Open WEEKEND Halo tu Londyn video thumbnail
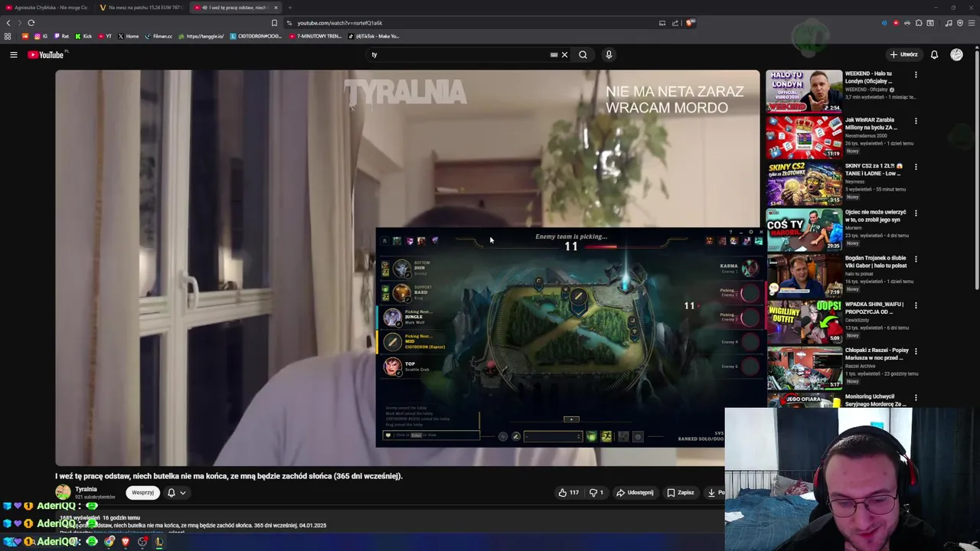Screen dimensions: 980x551 pyautogui.click(x=804, y=91)
